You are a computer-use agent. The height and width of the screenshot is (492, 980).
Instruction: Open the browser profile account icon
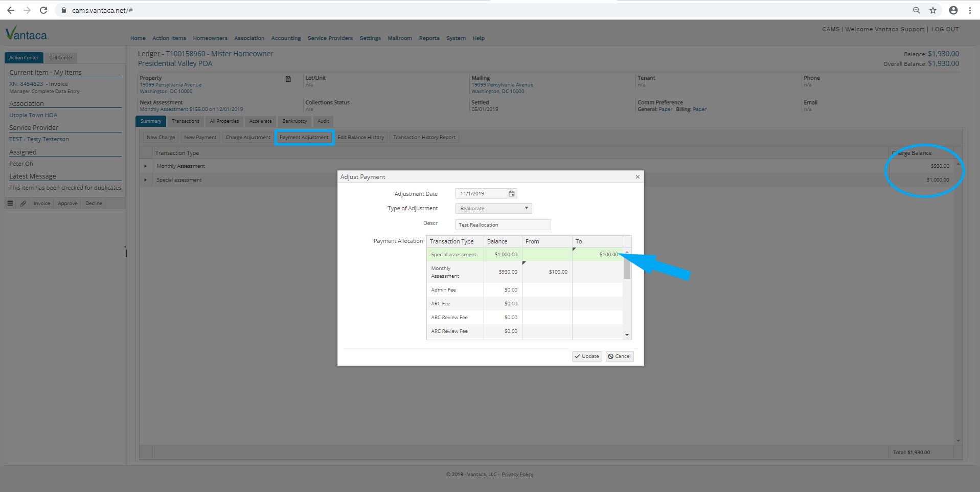click(x=953, y=10)
